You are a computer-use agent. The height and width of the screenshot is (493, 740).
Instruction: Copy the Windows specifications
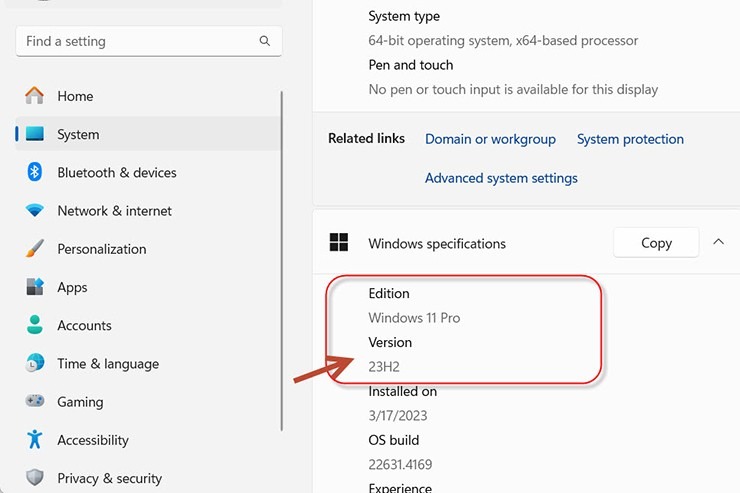tap(656, 243)
